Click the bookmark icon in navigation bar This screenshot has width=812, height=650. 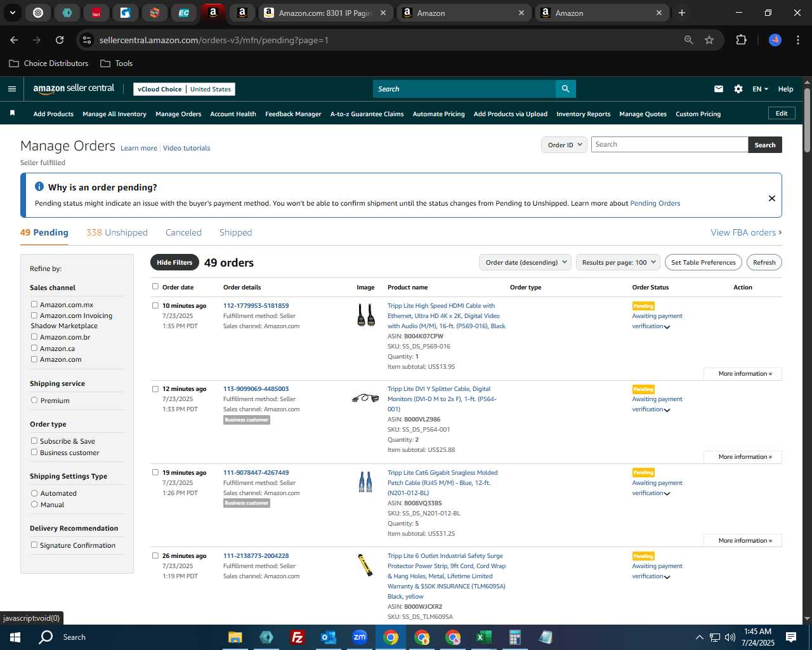12,114
